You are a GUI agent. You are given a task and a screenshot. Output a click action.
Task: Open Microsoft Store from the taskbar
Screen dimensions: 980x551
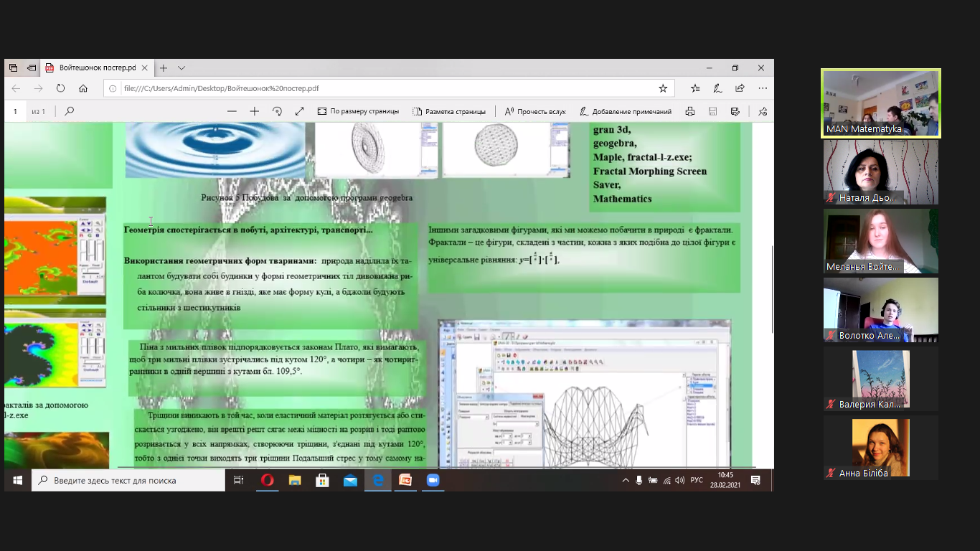pos(322,480)
